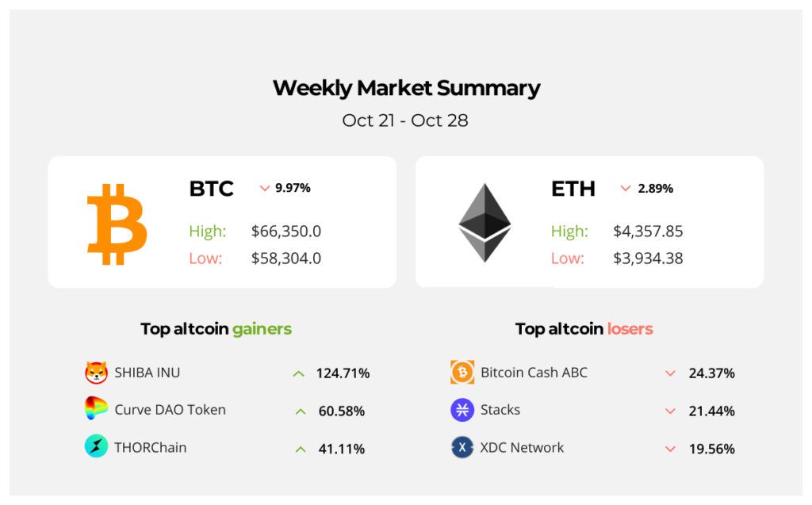The width and height of the screenshot is (812, 505).
Task: Click the red down arrow beside ETH
Action: pos(626,189)
